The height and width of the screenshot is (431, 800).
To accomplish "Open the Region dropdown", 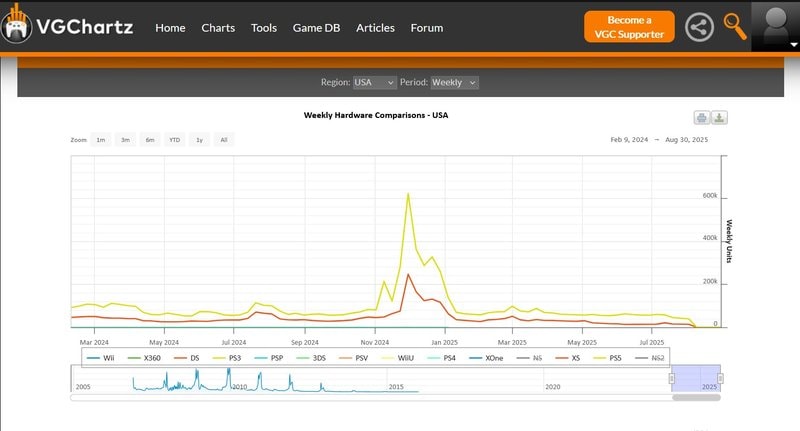I will coord(373,82).
